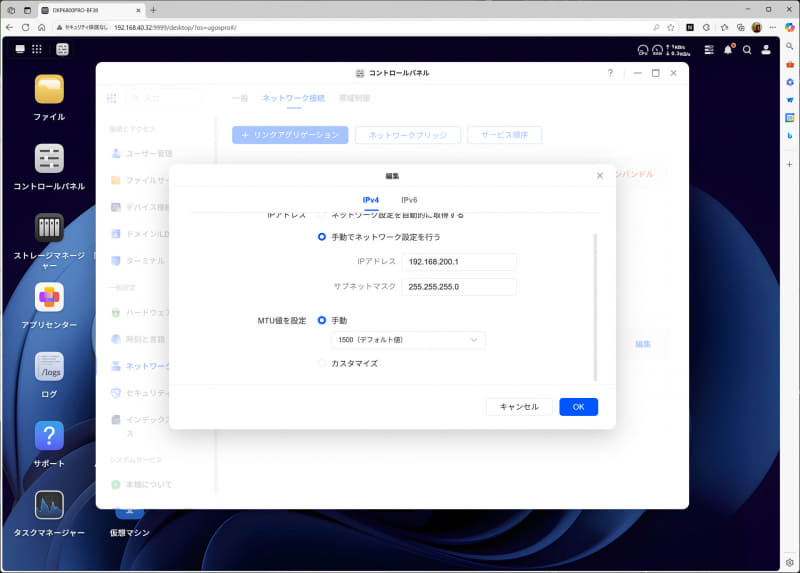
Task: Open browser Copilot sidebar icon
Action: [789, 28]
